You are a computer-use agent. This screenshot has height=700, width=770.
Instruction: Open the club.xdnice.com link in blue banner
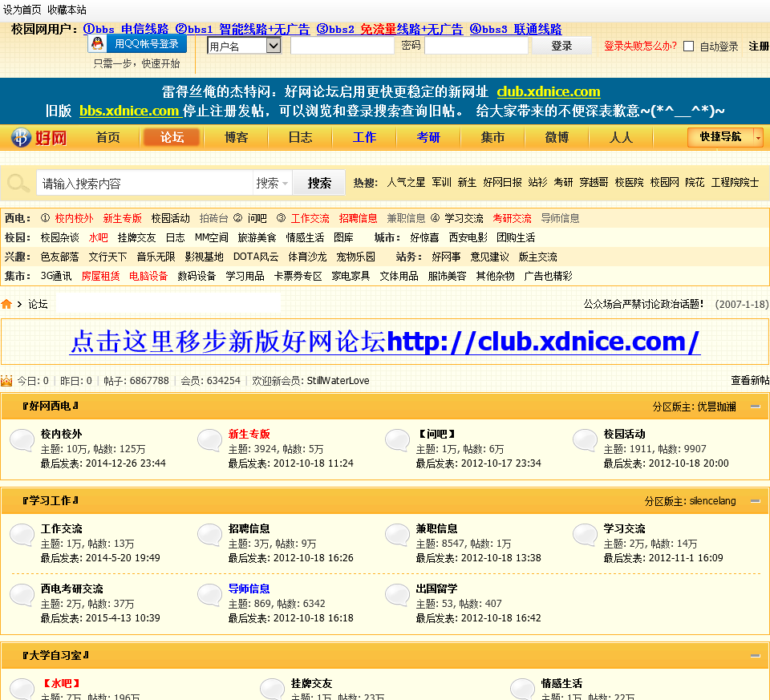(549, 91)
